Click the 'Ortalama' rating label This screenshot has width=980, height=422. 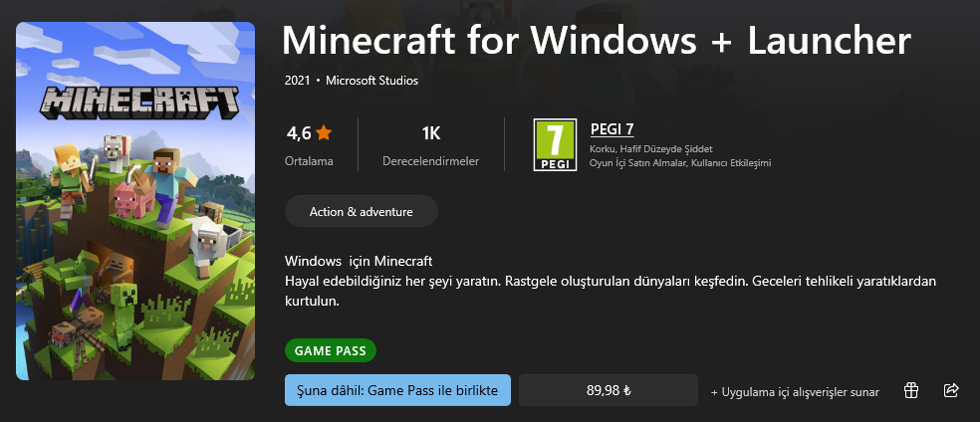click(x=309, y=160)
